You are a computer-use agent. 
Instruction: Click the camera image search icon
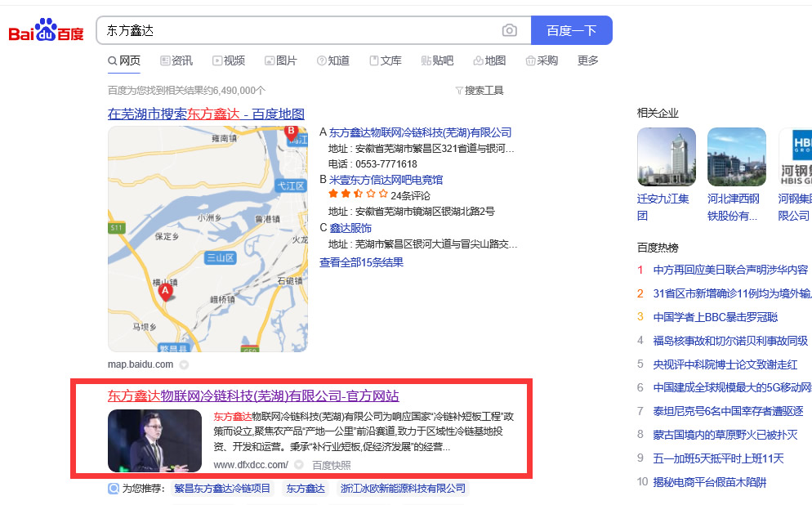510,30
